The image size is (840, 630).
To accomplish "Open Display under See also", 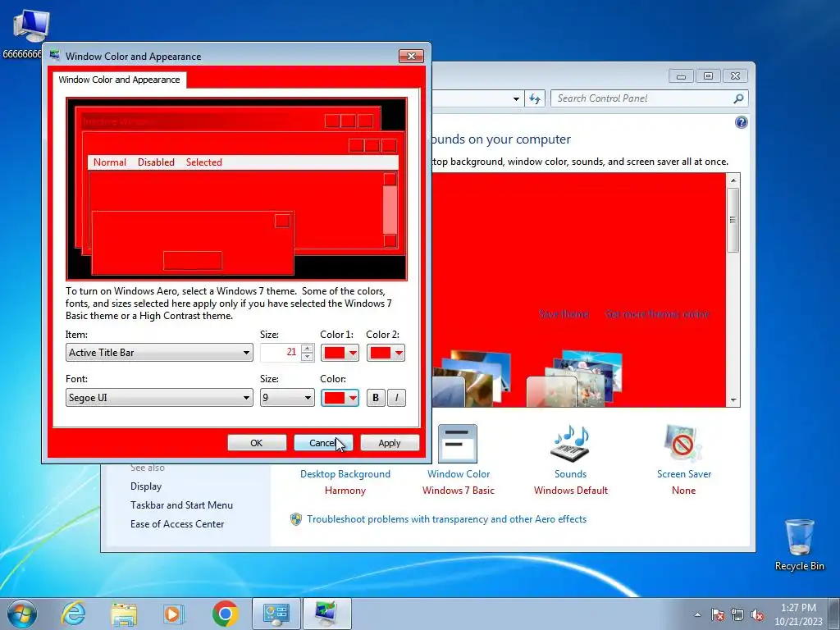I will [x=146, y=486].
